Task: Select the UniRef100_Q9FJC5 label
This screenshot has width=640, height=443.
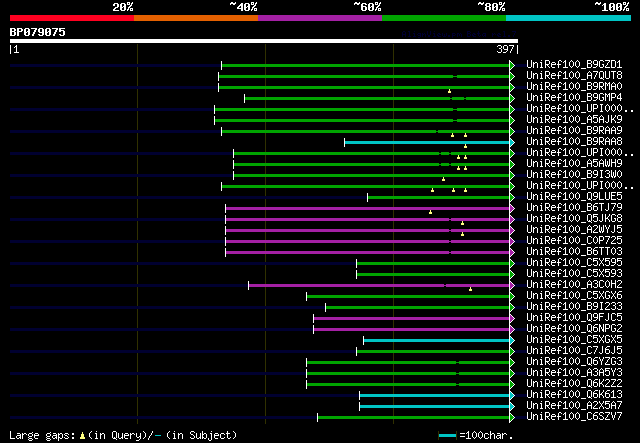Action: point(574,318)
